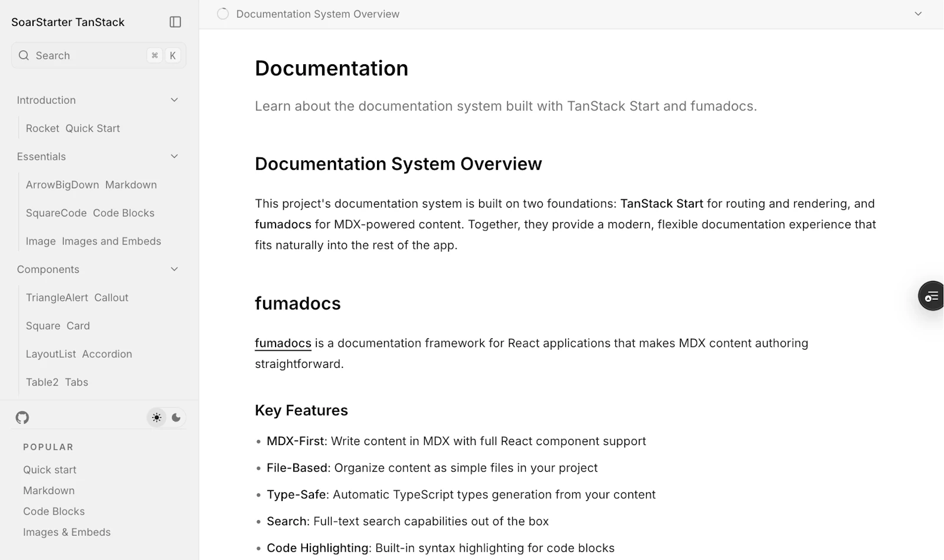
Task: Switch to dark theme moon icon
Action: [x=176, y=417]
